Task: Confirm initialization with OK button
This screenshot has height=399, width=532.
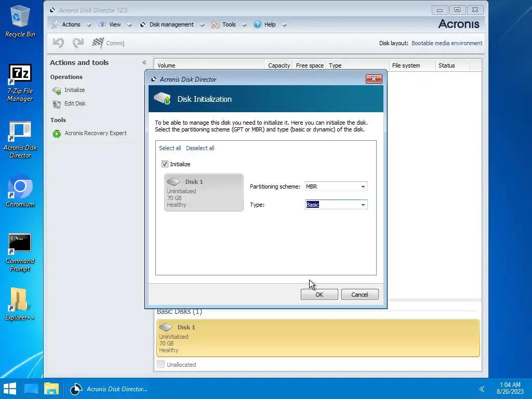Action: click(320, 295)
